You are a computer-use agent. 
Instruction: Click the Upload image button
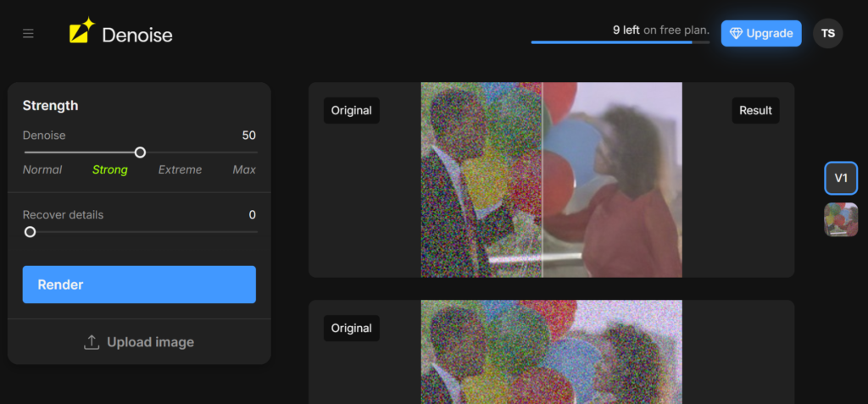pos(139,342)
